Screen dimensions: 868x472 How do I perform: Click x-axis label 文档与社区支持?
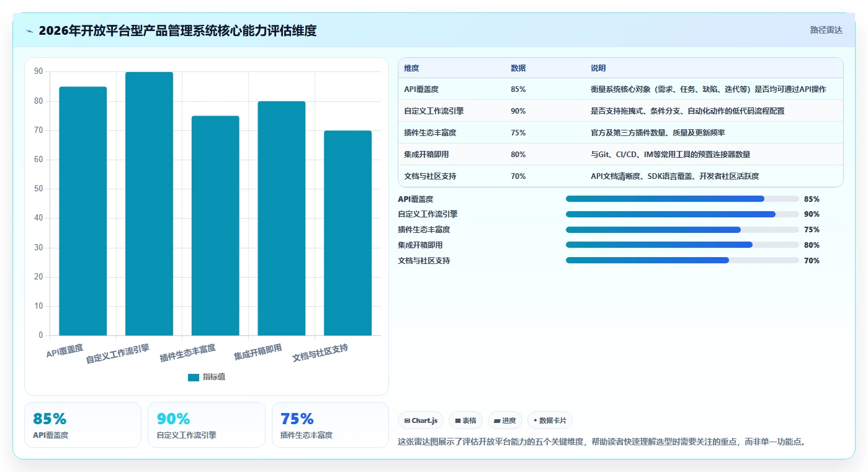point(320,353)
